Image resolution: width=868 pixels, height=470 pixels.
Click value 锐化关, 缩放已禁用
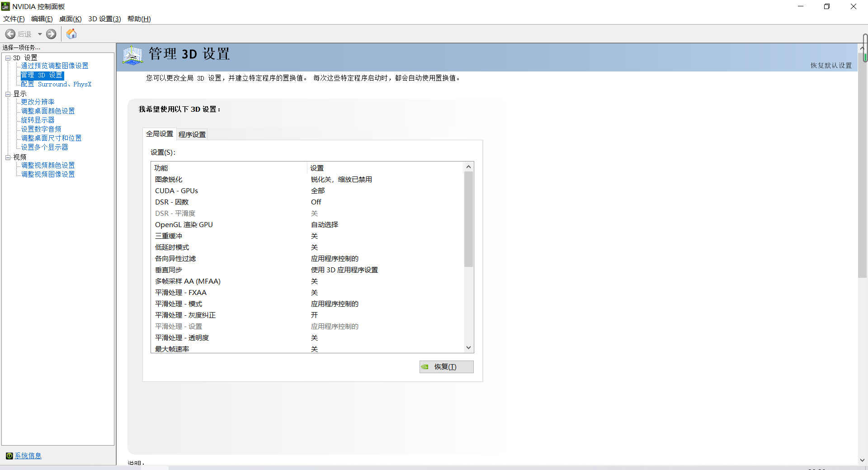[341, 179]
